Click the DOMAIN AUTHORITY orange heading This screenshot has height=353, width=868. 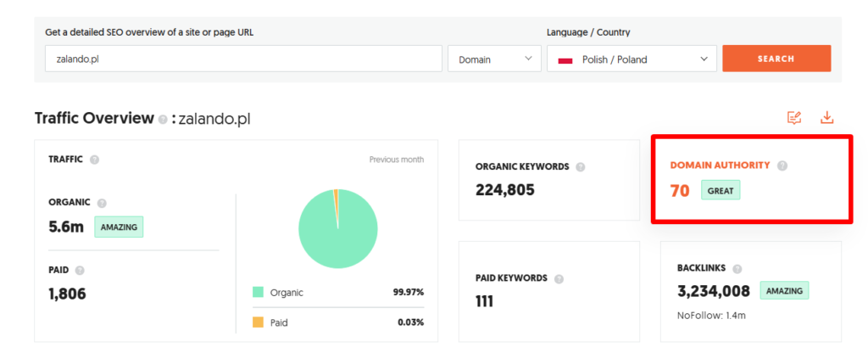click(x=720, y=165)
